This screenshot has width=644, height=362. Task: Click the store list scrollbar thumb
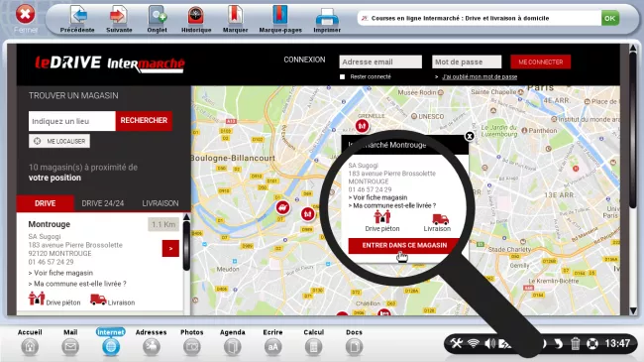pyautogui.click(x=186, y=246)
